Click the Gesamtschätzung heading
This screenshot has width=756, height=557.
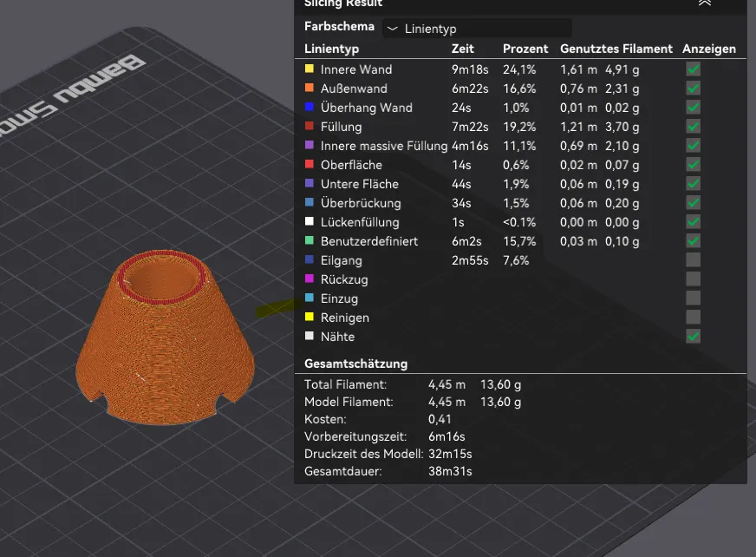pyautogui.click(x=355, y=364)
